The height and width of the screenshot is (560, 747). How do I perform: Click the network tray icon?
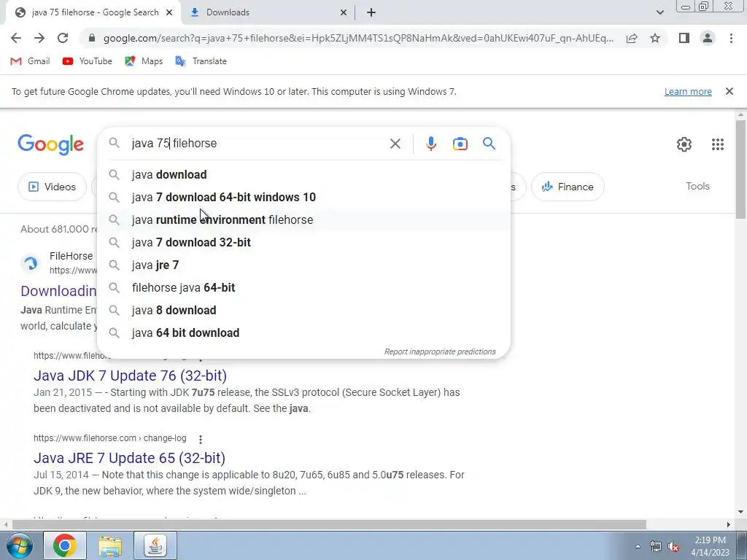[x=656, y=547]
